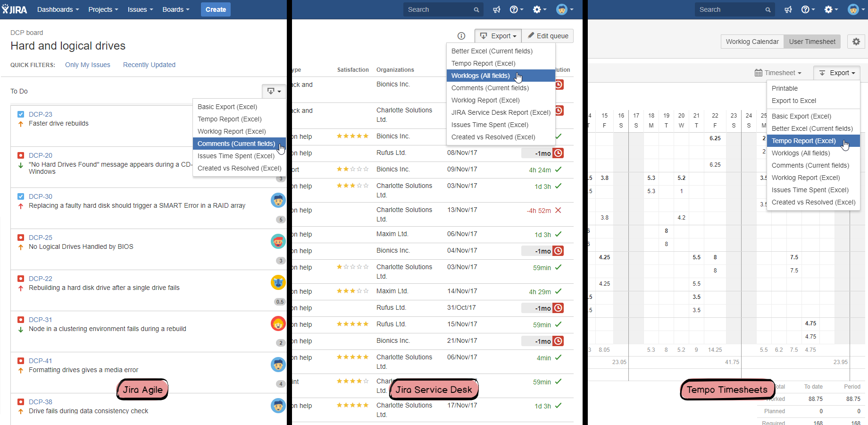This screenshot has width=868, height=425.
Task: Open issue DCP-41
Action: point(41,361)
